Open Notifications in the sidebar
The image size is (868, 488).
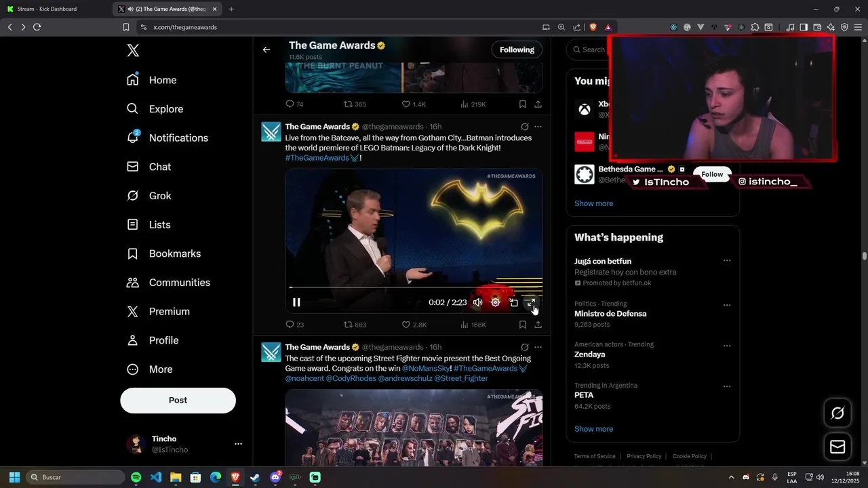167,138
